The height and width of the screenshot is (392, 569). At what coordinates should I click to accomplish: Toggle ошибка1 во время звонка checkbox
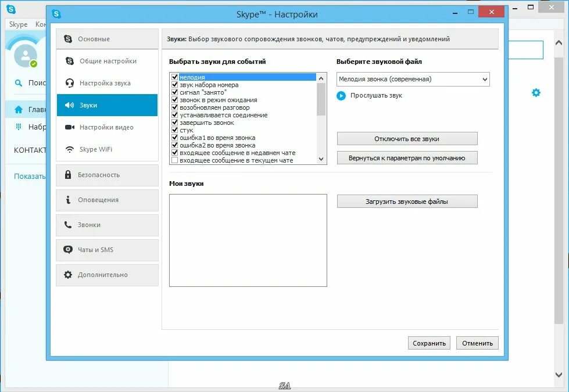174,138
